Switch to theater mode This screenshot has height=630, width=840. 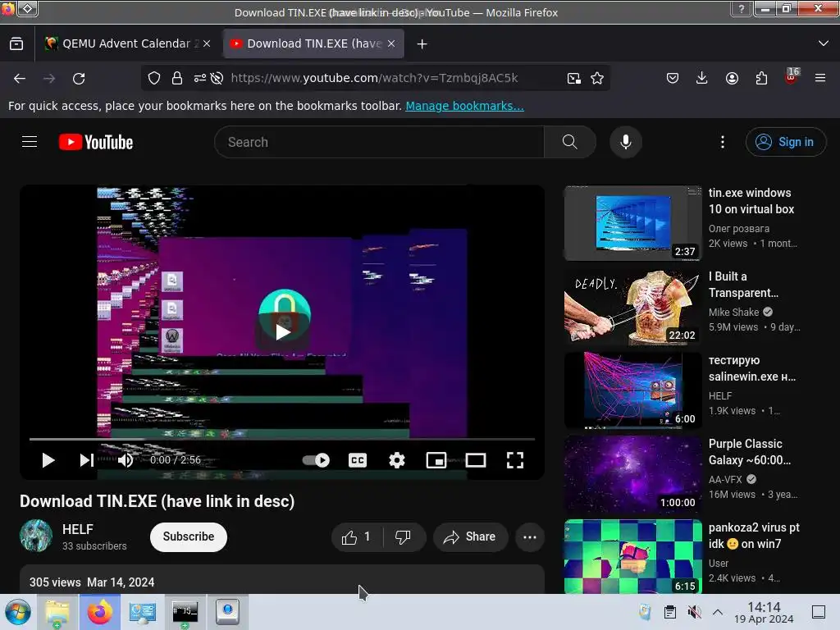click(476, 460)
